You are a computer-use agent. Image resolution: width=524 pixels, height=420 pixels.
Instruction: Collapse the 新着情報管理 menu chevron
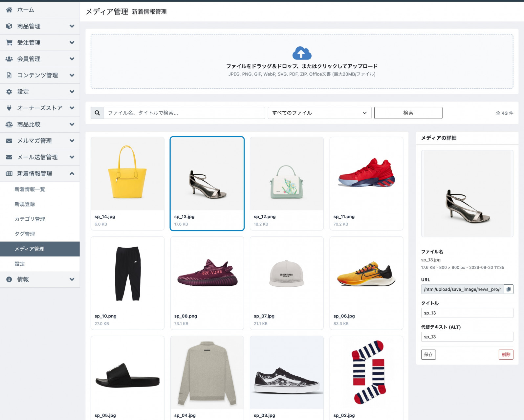pos(72,174)
